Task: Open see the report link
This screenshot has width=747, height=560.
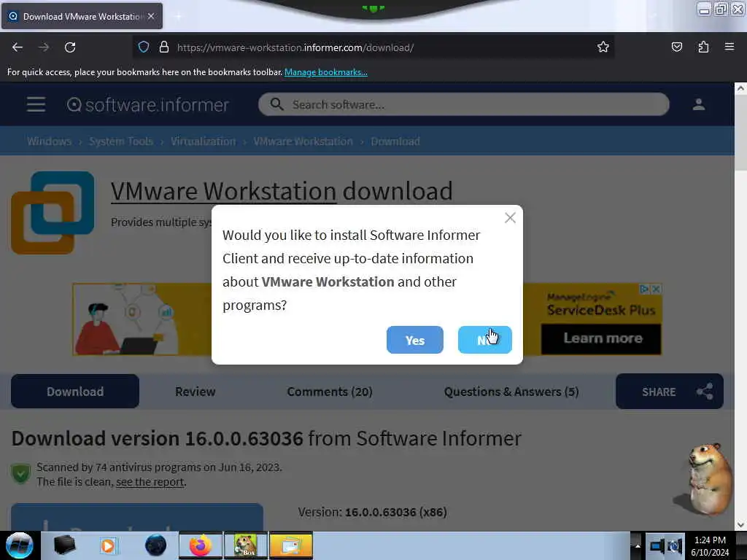Action: pos(150,482)
